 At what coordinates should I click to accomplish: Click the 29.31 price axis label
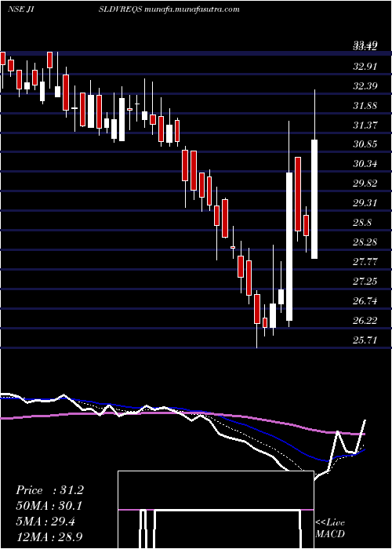click(x=365, y=203)
